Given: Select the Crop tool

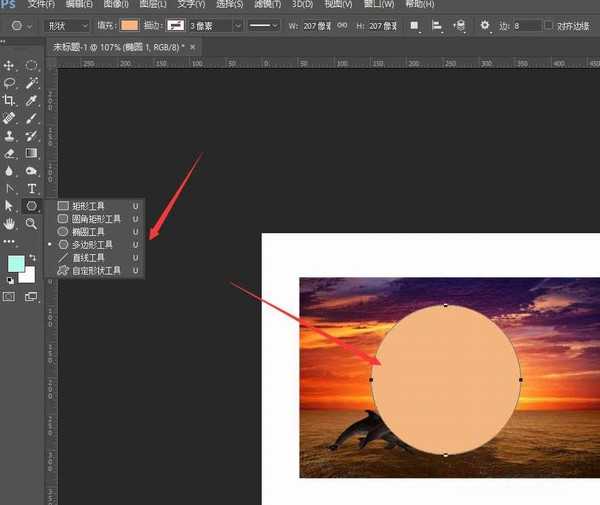Looking at the screenshot, I should pos(10,101).
